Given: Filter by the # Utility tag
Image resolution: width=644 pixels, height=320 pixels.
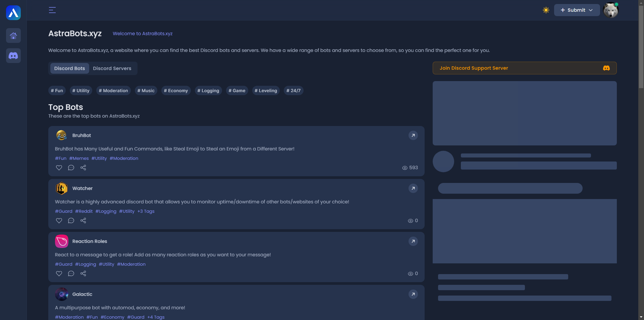Looking at the screenshot, I should pyautogui.click(x=81, y=90).
